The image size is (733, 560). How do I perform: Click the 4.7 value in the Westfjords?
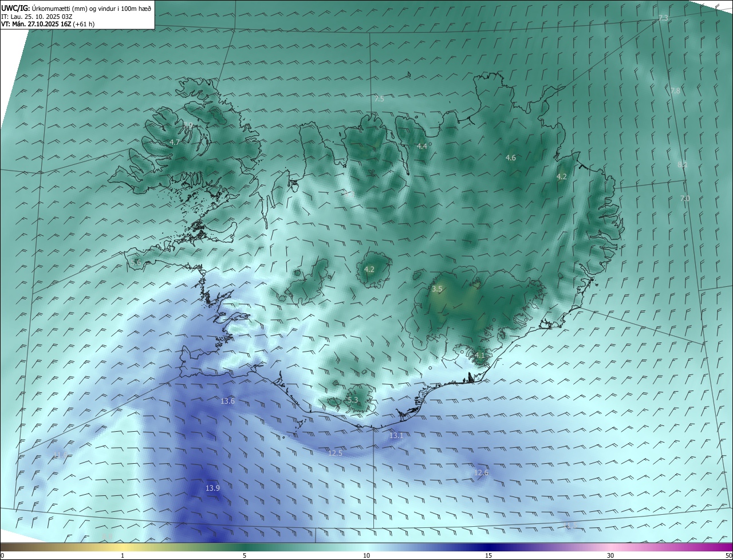[175, 143]
